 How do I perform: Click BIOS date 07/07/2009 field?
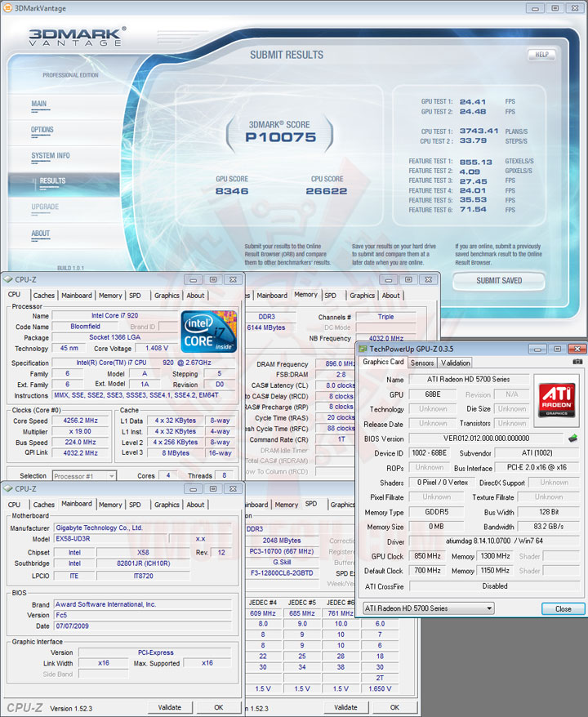[143, 626]
